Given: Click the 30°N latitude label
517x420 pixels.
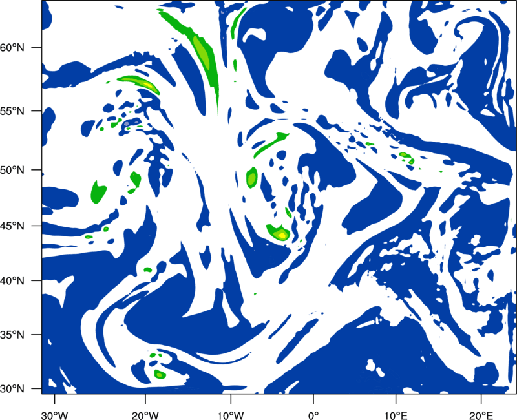Looking at the screenshot, I should (12, 389).
